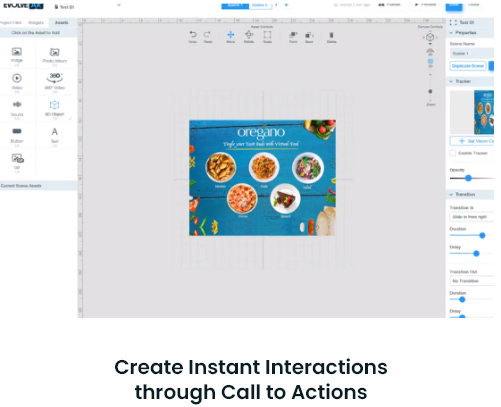Screen dimensions: 501x407
Task: Send asset to Back
Action: (309, 37)
